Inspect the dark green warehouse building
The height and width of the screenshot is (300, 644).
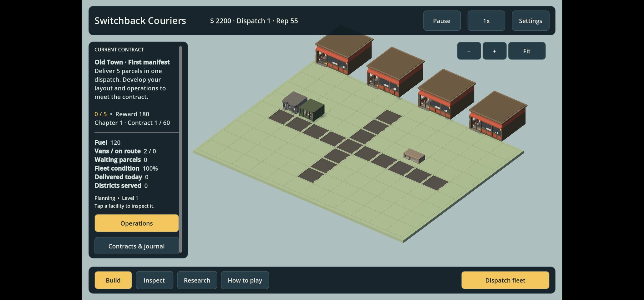click(312, 110)
